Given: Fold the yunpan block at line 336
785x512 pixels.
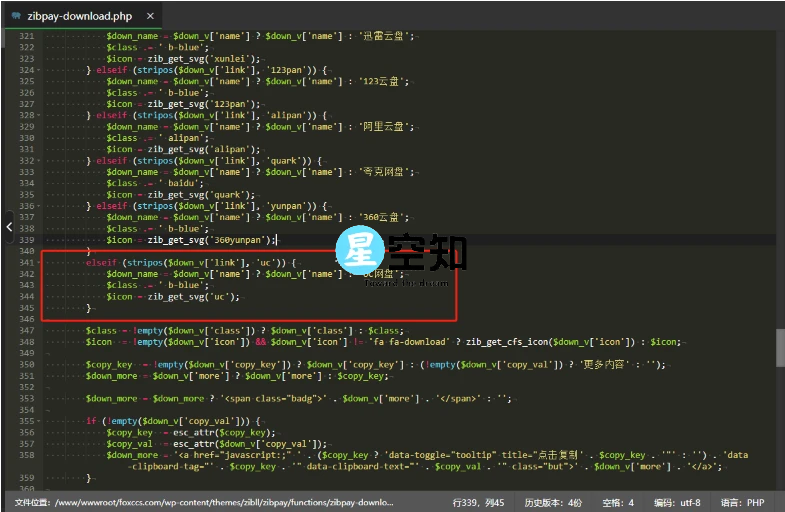Looking at the screenshot, I should pos(40,205).
